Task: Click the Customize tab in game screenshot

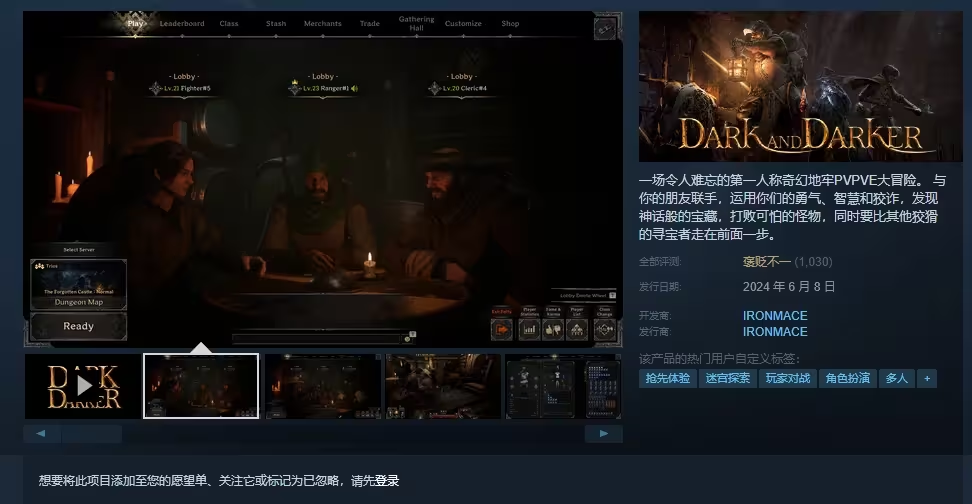Action: click(x=463, y=24)
